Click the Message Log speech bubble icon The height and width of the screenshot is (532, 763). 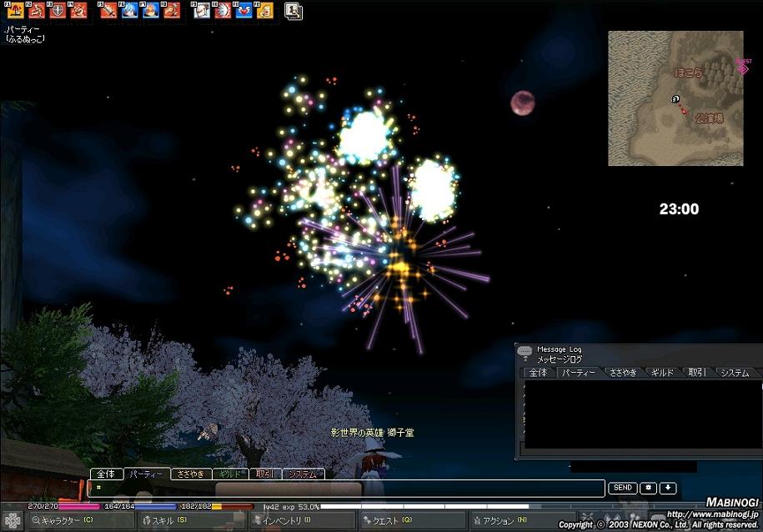(x=525, y=352)
